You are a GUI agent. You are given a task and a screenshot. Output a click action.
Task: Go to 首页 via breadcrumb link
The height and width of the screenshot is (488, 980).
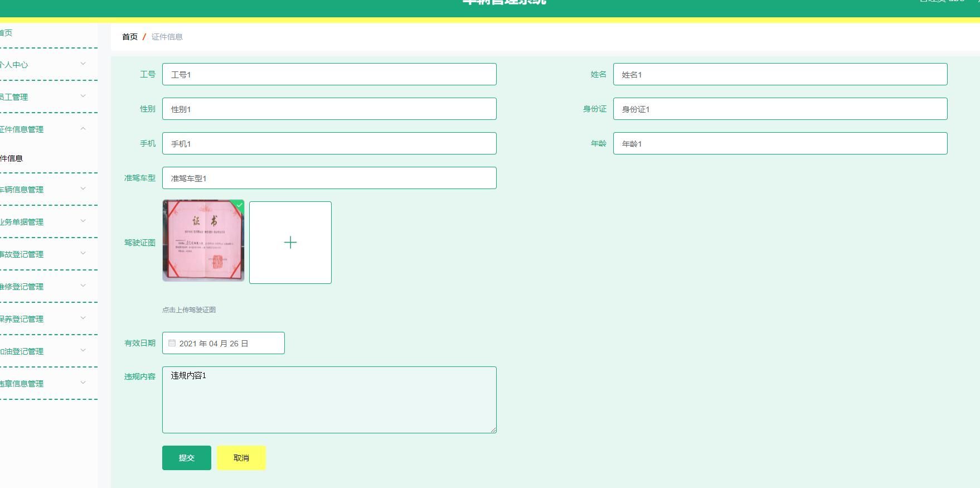tap(129, 37)
